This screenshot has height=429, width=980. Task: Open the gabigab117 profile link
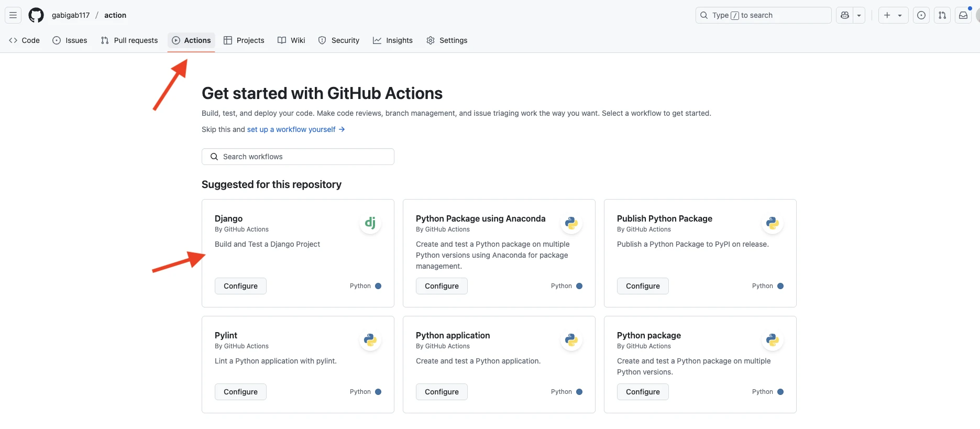pyautogui.click(x=71, y=15)
